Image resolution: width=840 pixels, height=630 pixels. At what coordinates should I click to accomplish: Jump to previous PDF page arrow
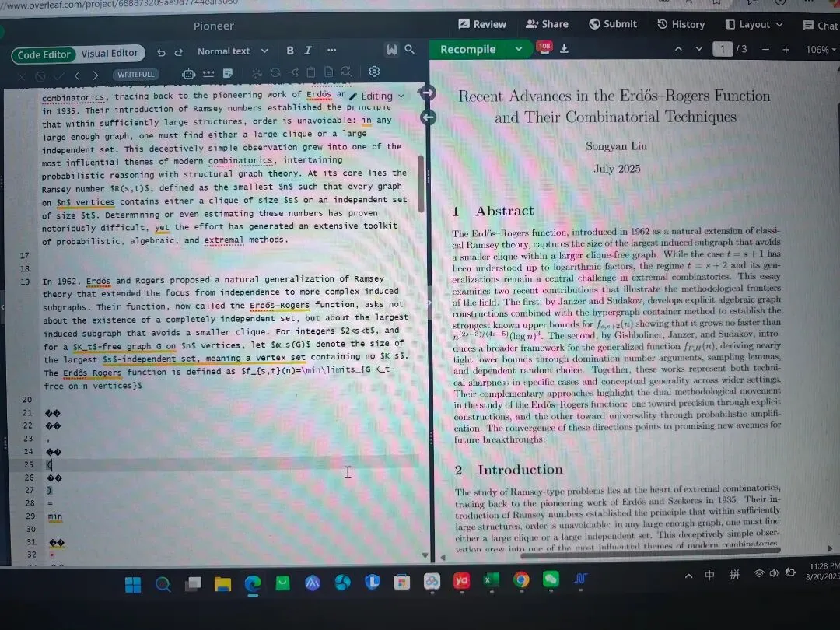(678, 49)
